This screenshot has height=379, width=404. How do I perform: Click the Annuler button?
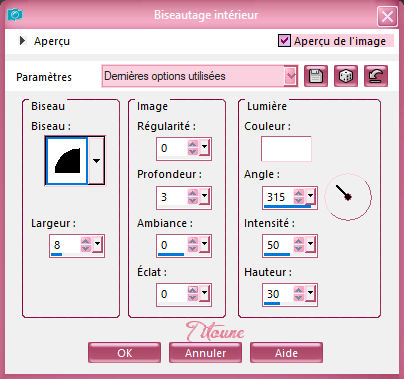click(205, 353)
